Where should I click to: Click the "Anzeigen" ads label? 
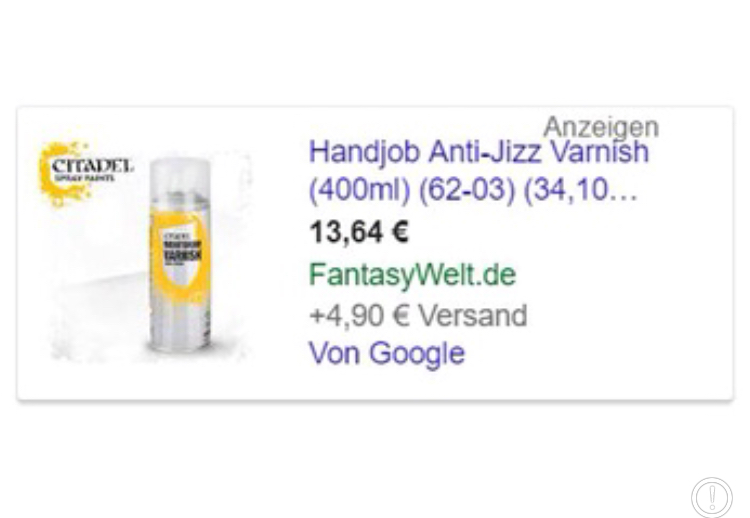click(601, 127)
